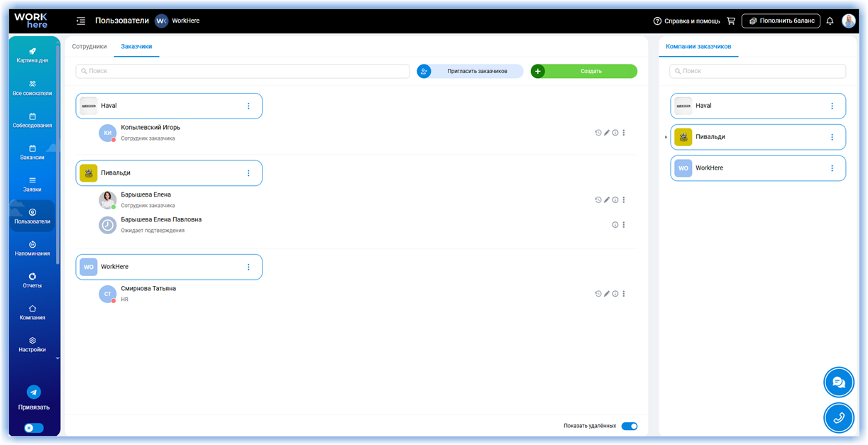Collapse the sidebar with hamburger icon

pos(81,21)
